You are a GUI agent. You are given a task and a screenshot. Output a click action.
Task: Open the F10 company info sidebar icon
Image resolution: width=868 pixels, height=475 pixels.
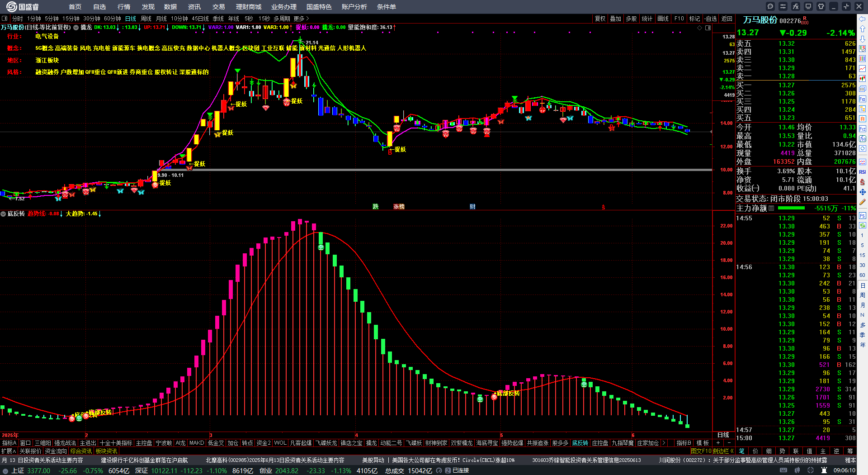tap(863, 99)
